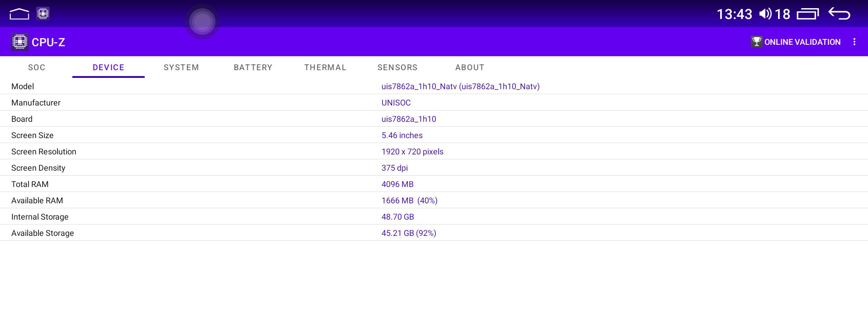Click the ONLINE VALIDATION text button

pos(802,42)
